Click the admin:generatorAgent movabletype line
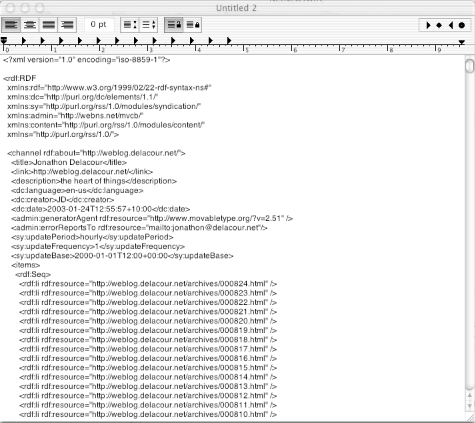 pos(152,218)
